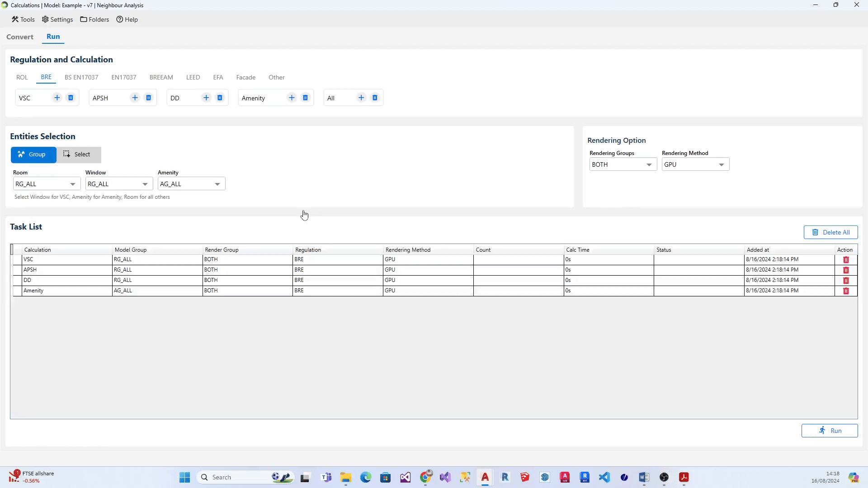Switch to the Convert tab
Viewport: 868px width, 488px height.
20,37
